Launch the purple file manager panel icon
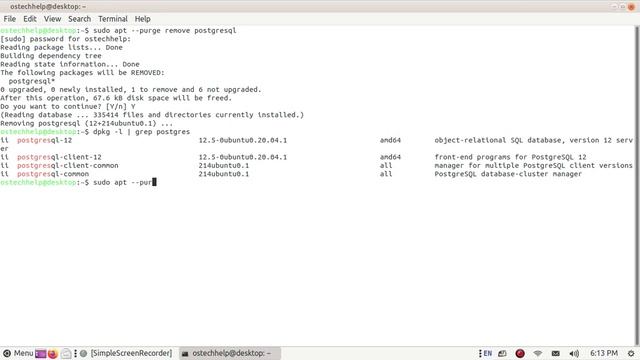This screenshot has width=640, height=360. pos(40,353)
